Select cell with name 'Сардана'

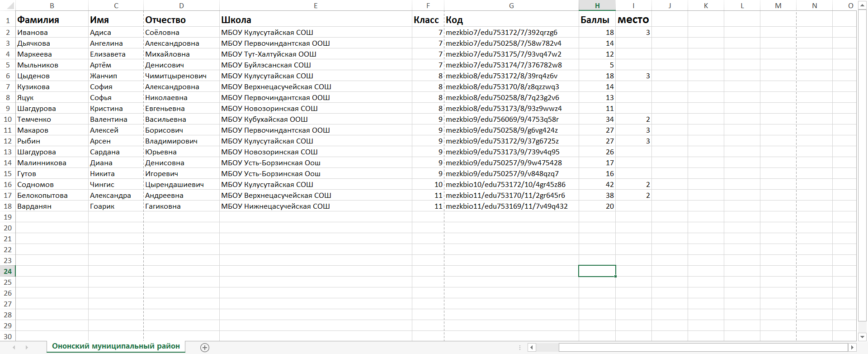pos(116,152)
